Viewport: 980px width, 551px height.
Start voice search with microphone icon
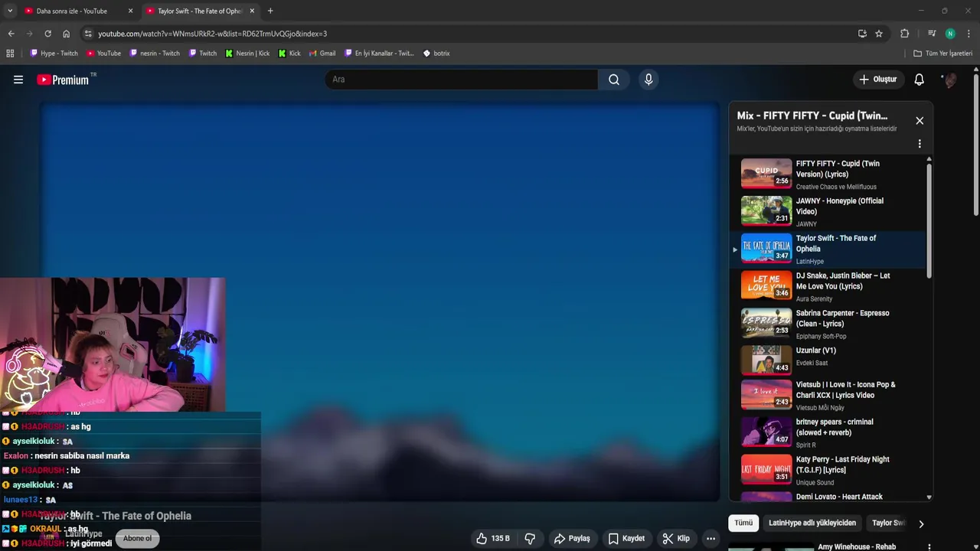[648, 80]
